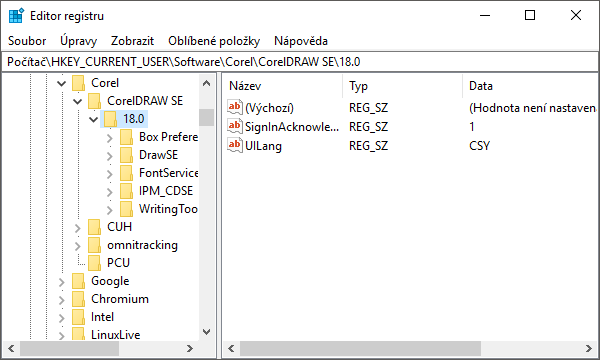Click the 18.0 folder icon
600x360 pixels.
point(110,119)
